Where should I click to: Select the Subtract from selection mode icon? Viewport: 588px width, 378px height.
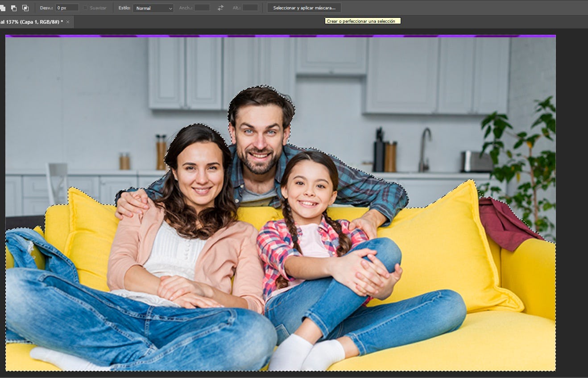point(14,8)
